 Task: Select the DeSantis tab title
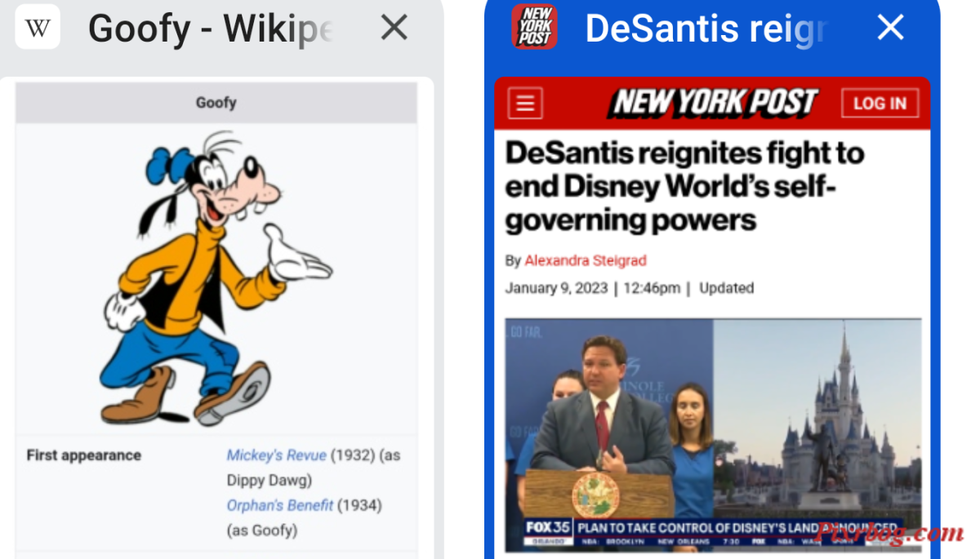click(x=707, y=29)
